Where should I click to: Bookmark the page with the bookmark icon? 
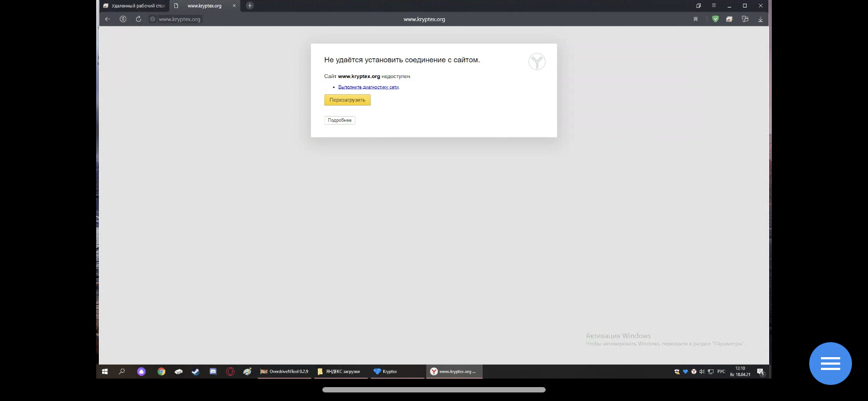(x=695, y=19)
